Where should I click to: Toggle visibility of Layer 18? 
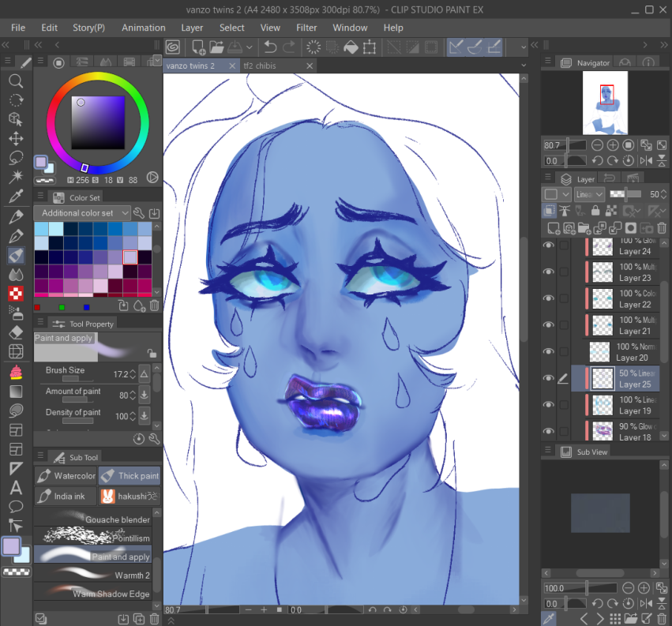pos(548,432)
